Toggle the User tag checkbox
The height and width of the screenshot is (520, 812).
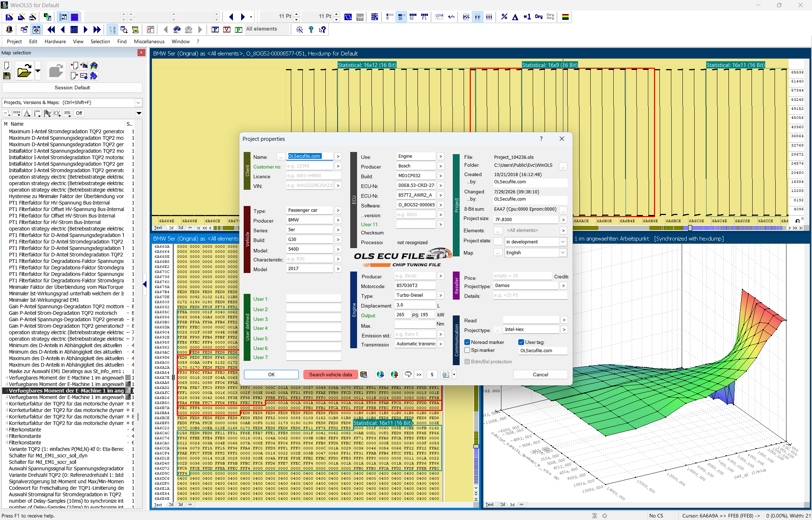(521, 342)
